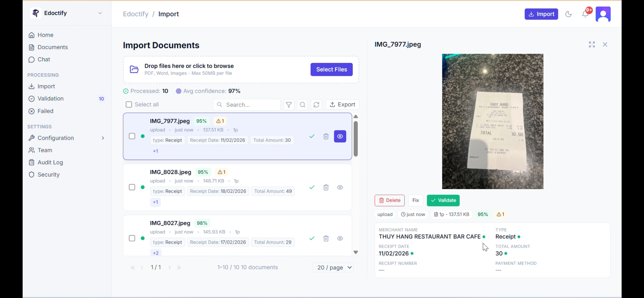Viewport: 644px width, 298px height.
Task: Click the Audit Log sidebar icon
Action: click(31, 162)
